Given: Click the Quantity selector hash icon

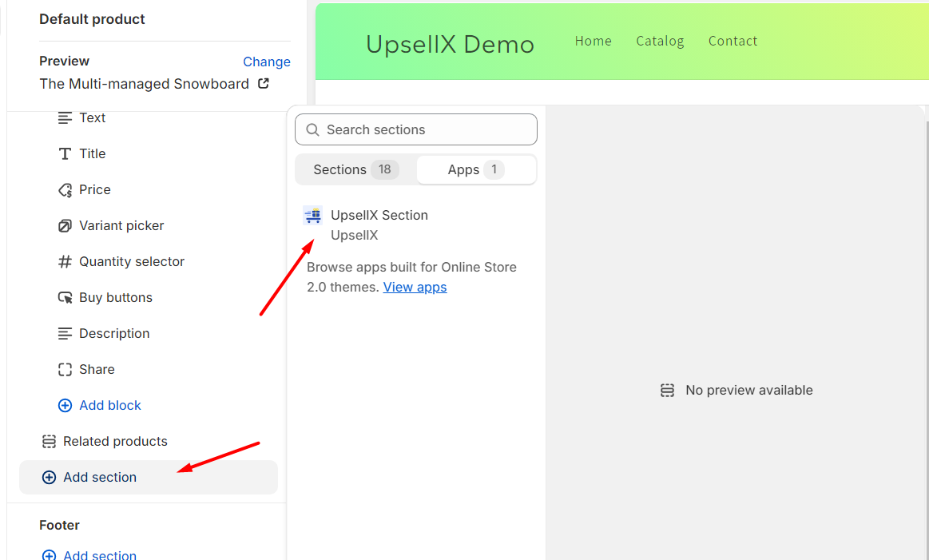Looking at the screenshot, I should pyautogui.click(x=65, y=262).
